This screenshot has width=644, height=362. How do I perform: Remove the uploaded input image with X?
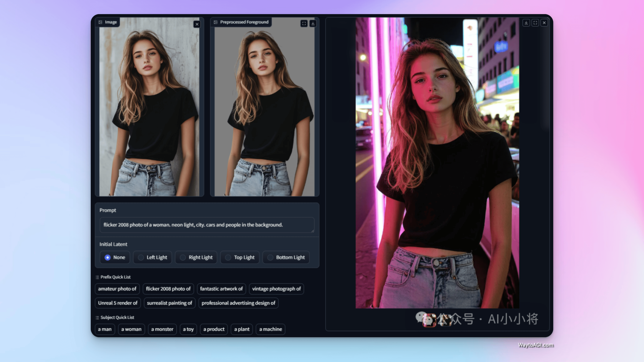197,24
